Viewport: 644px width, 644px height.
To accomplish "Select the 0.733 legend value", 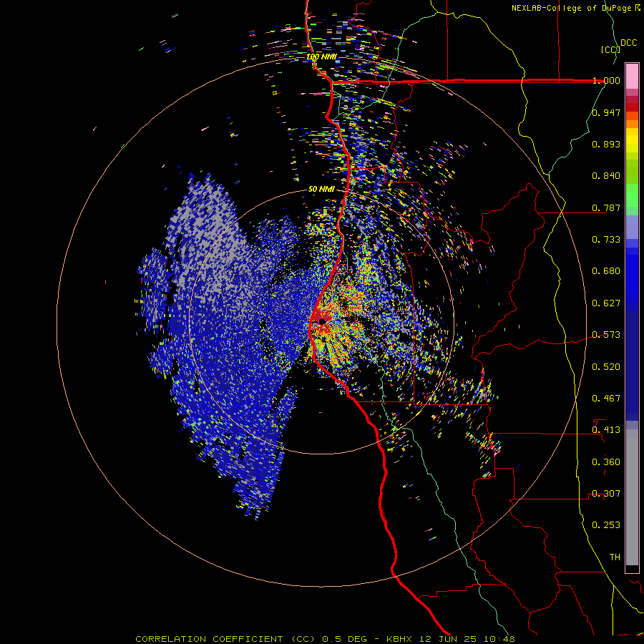I will 606,240.
